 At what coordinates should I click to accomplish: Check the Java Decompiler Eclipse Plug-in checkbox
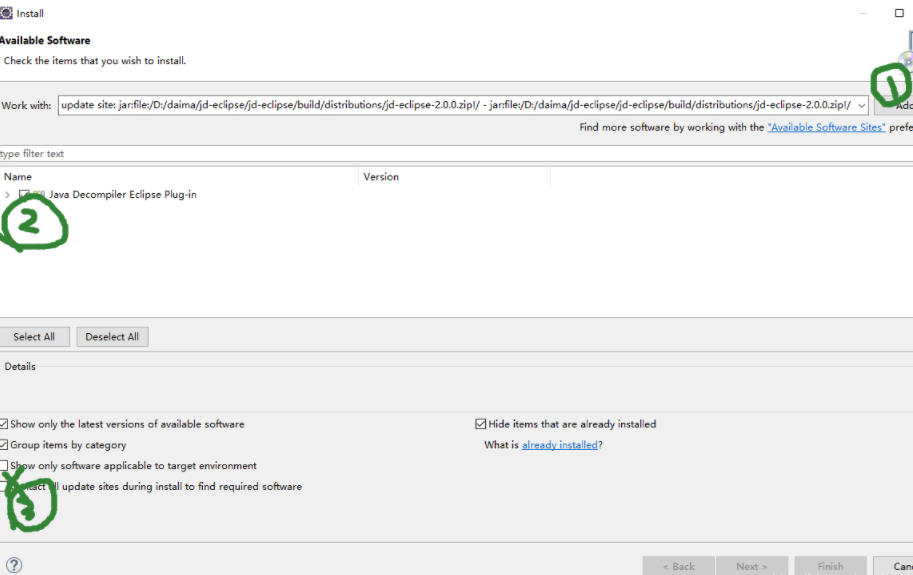24,195
